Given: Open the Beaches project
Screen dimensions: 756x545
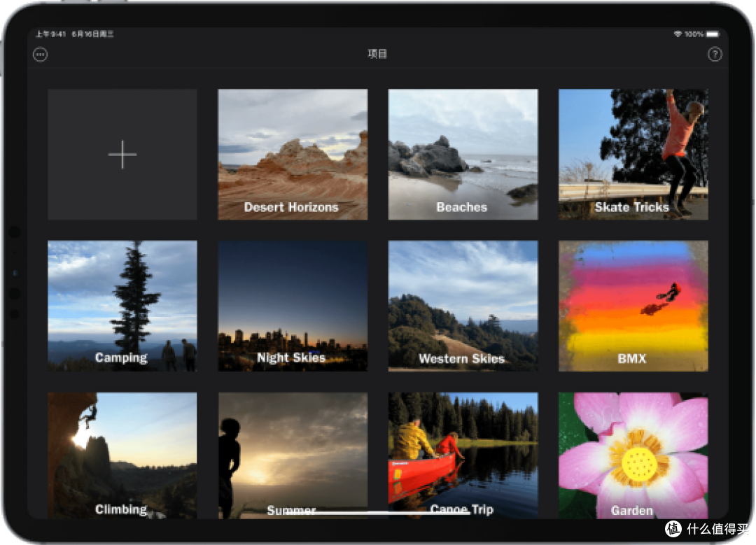Looking at the screenshot, I should (x=463, y=154).
